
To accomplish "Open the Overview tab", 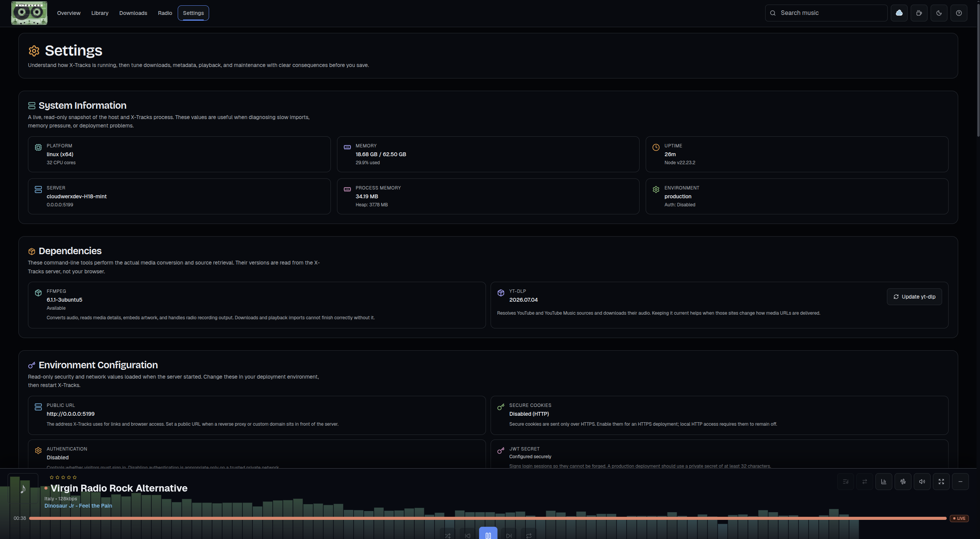I will (x=69, y=13).
